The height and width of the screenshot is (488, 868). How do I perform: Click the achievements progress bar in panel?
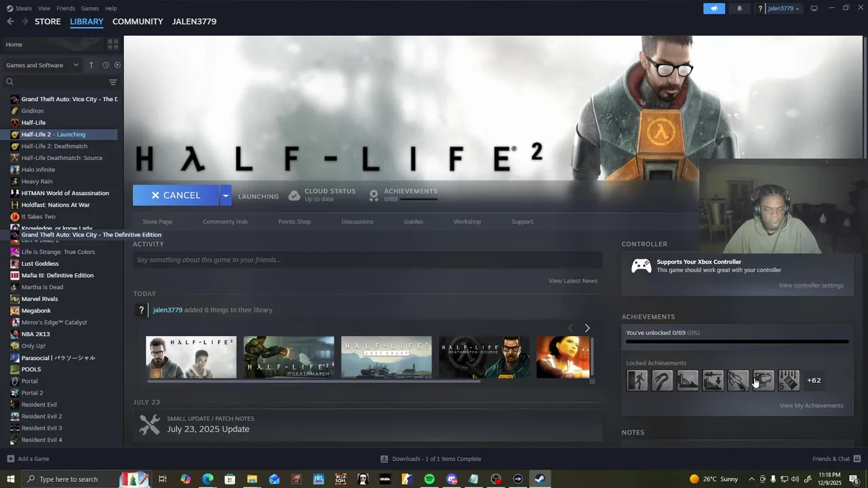737,342
